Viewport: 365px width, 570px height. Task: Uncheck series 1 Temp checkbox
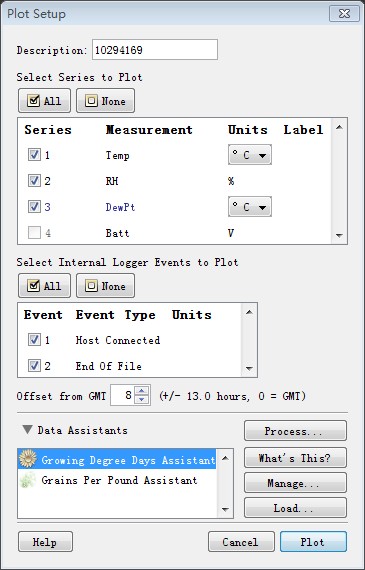[34, 155]
